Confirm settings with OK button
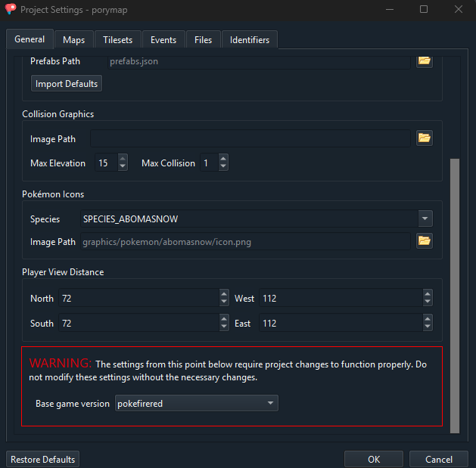Image resolution: width=476 pixels, height=468 pixels. 374,459
